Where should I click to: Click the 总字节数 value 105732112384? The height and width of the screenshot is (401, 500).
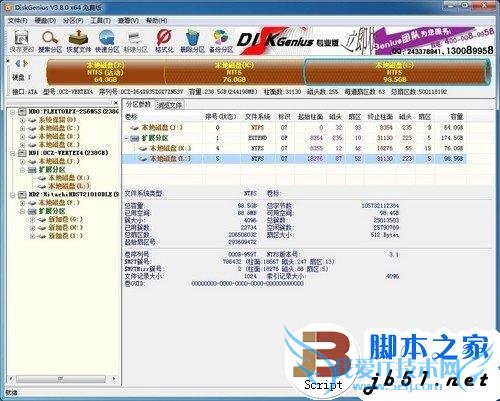[380, 205]
